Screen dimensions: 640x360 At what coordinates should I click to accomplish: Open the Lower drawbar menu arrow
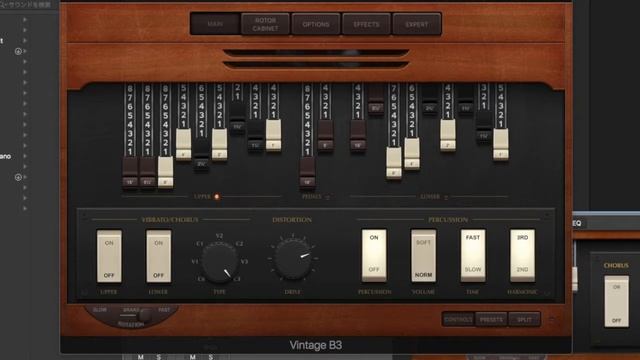click(446, 197)
